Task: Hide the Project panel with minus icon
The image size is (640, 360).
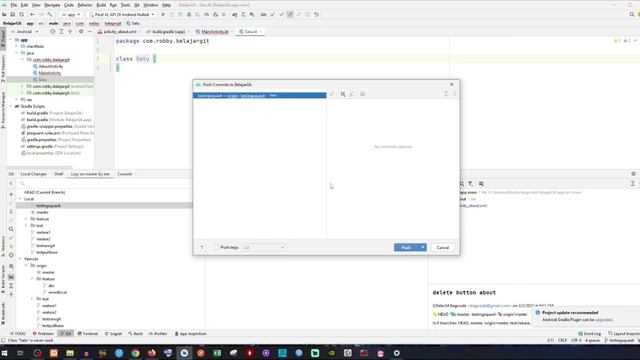Action: coord(89,31)
